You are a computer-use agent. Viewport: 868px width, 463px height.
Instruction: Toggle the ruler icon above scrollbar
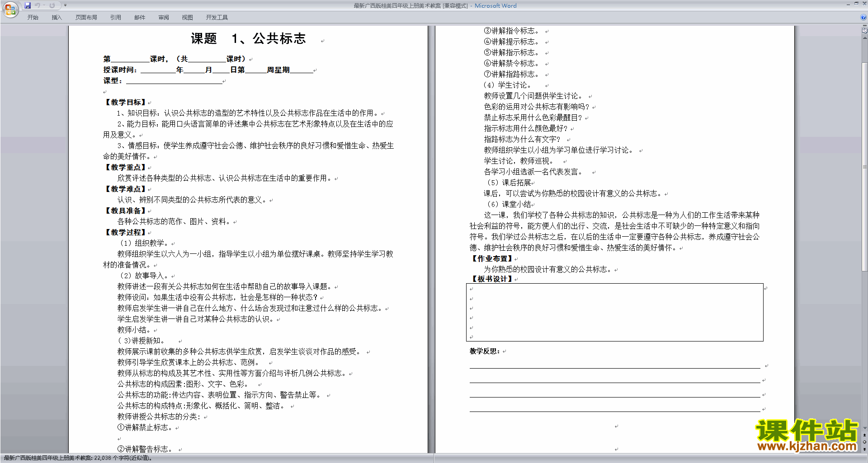point(864,31)
